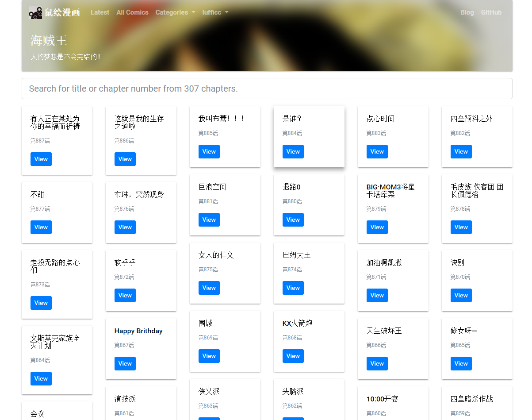
Task: Click the 鼠绘漫画 logo icon
Action: click(35, 12)
